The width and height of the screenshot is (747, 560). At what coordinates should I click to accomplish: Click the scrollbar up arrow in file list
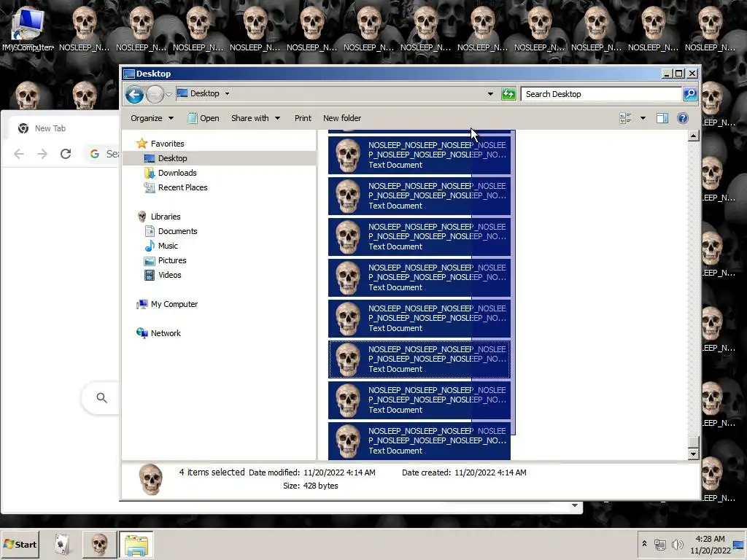(694, 136)
